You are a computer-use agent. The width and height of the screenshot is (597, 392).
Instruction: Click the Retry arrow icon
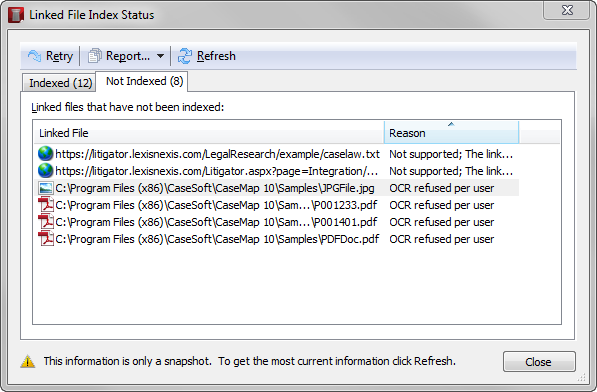[34, 56]
